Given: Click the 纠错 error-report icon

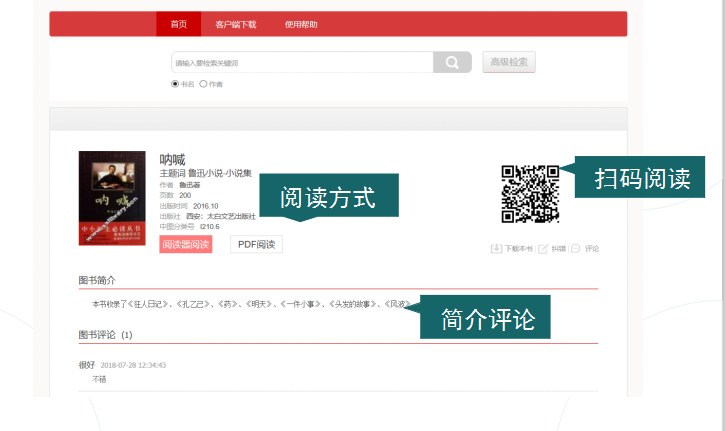Looking at the screenshot, I should [543, 248].
